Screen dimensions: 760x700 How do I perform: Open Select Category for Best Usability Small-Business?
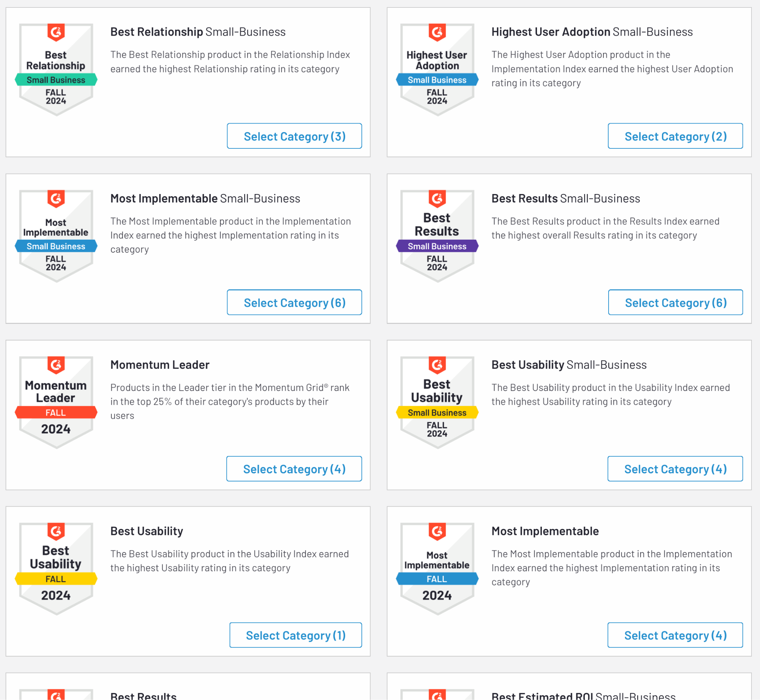point(675,469)
